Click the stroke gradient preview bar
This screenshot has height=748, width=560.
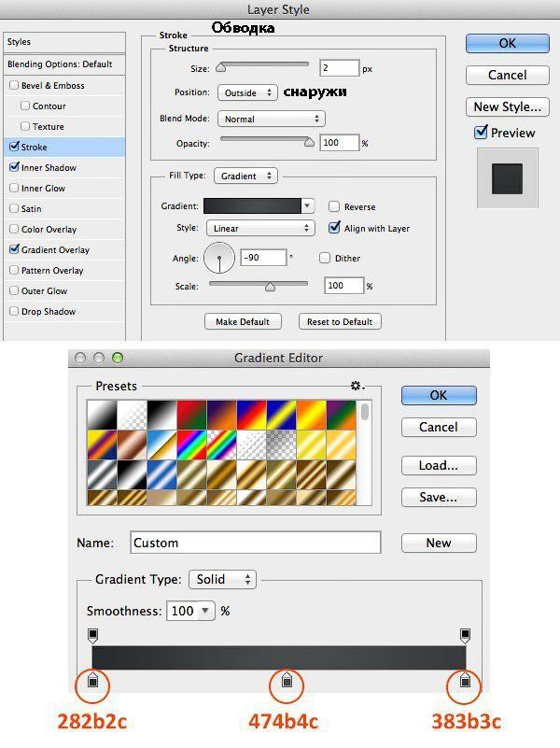(x=252, y=205)
